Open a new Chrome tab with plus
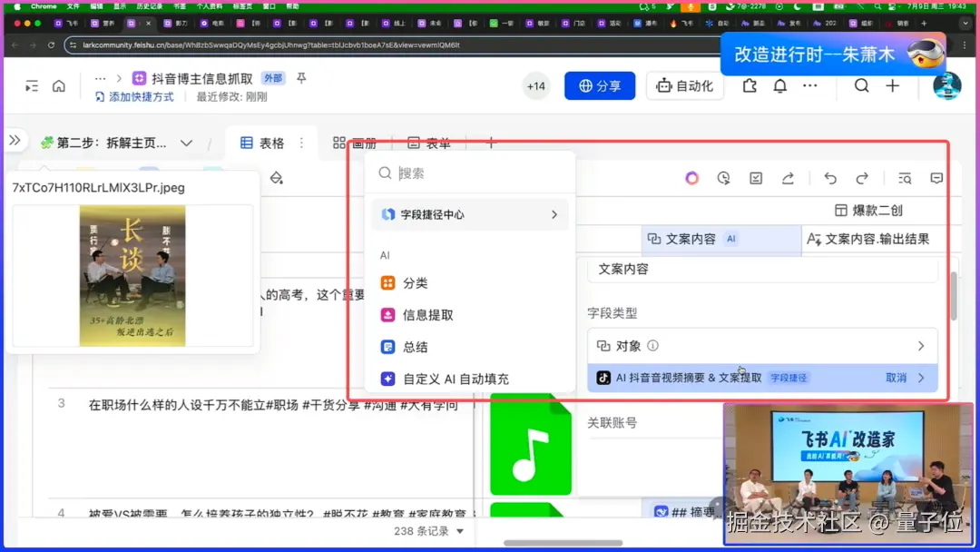The height and width of the screenshot is (552, 980). (924, 23)
